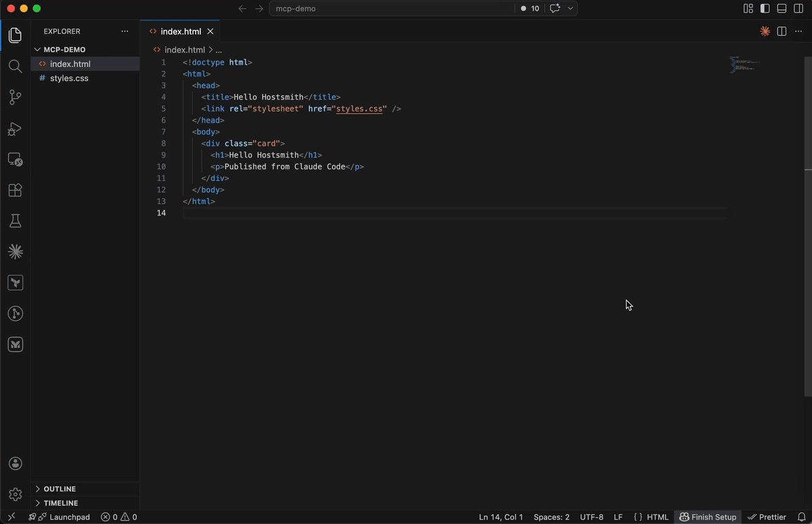Open Customize Layout icon in title bar
This screenshot has width=812, height=524.
[748, 9]
